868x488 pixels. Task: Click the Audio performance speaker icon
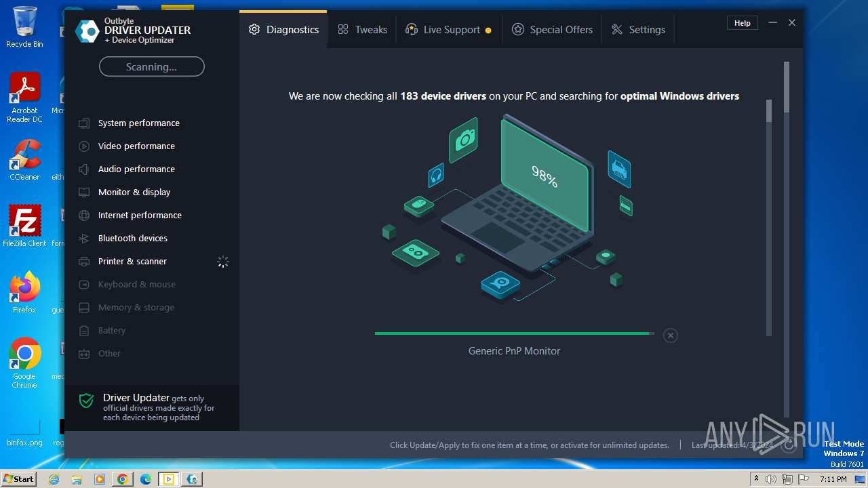pos(84,169)
